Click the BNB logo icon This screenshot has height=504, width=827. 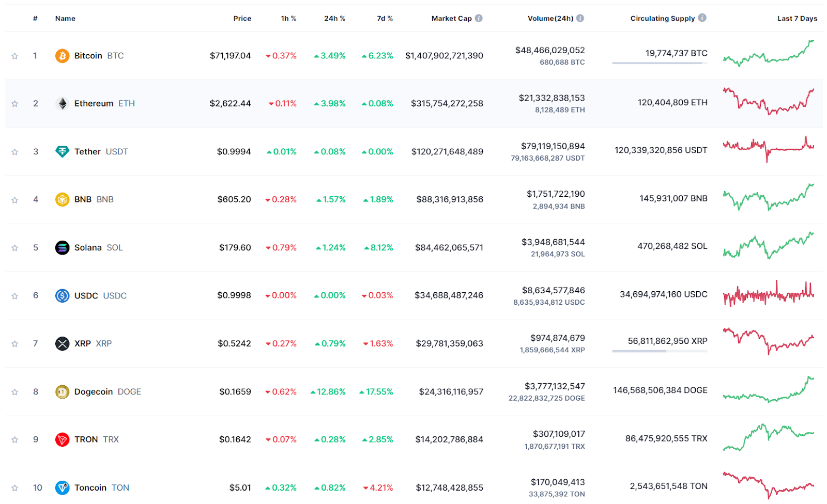point(62,199)
